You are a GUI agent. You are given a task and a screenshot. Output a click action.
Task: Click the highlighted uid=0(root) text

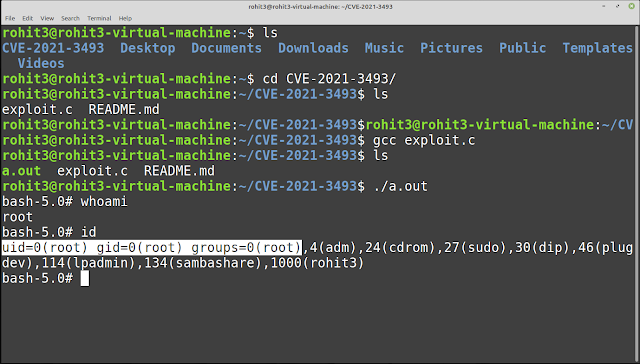[45, 248]
